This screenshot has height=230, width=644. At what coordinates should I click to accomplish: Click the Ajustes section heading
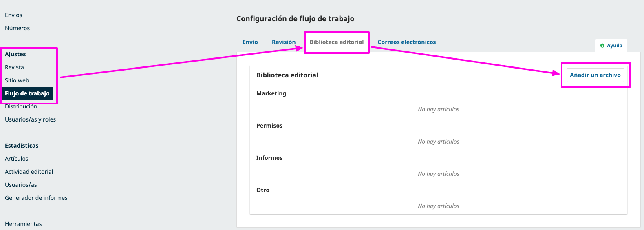[x=15, y=54]
